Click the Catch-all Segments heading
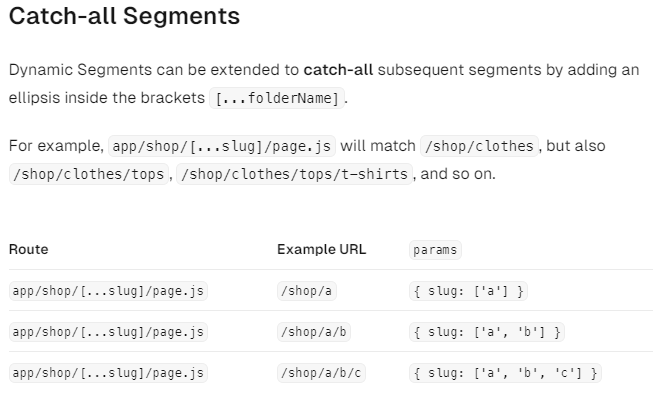This screenshot has width=656, height=413. [124, 17]
